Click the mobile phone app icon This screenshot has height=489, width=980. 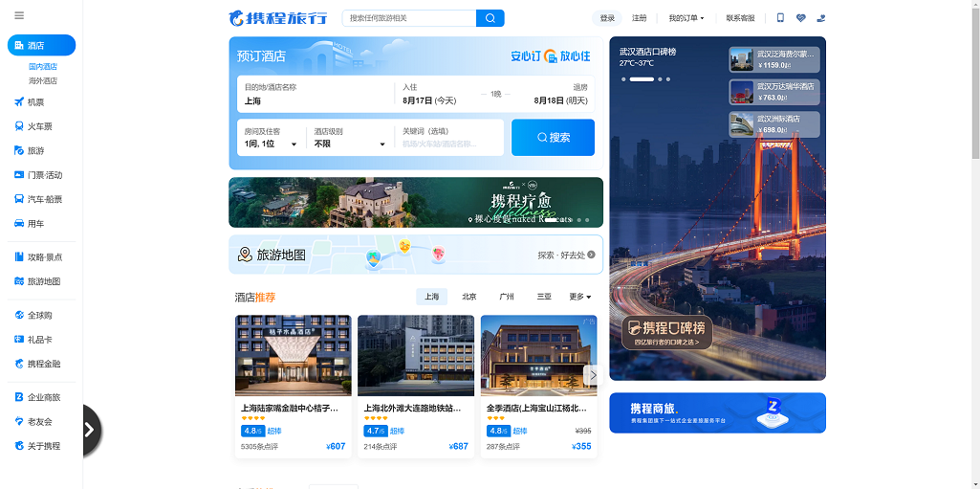click(780, 18)
